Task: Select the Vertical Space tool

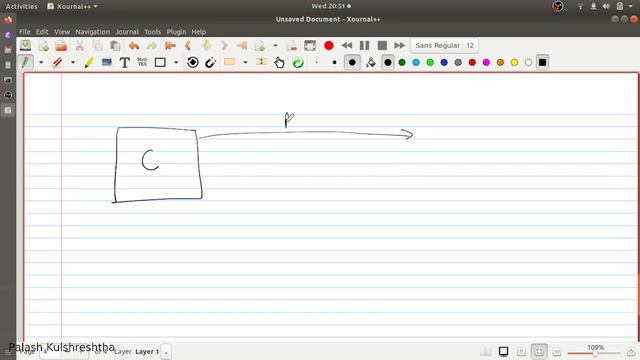Action: coord(261,62)
